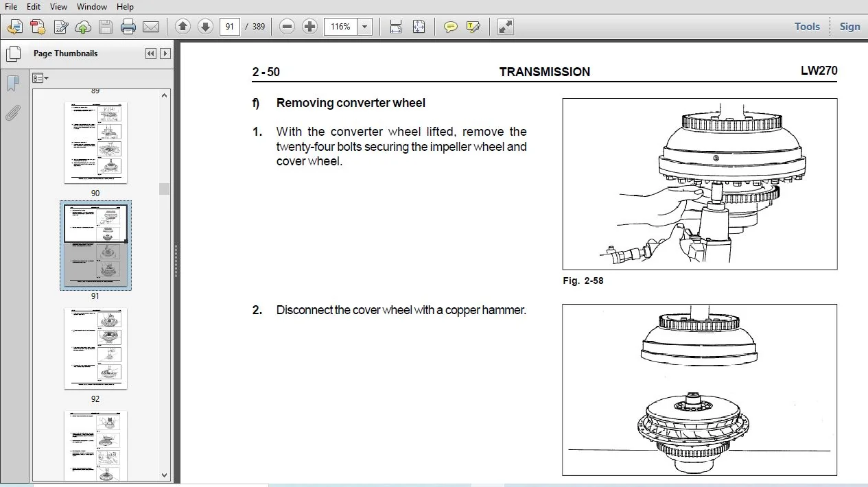Print the document with the printer icon
868x487 pixels.
click(128, 27)
